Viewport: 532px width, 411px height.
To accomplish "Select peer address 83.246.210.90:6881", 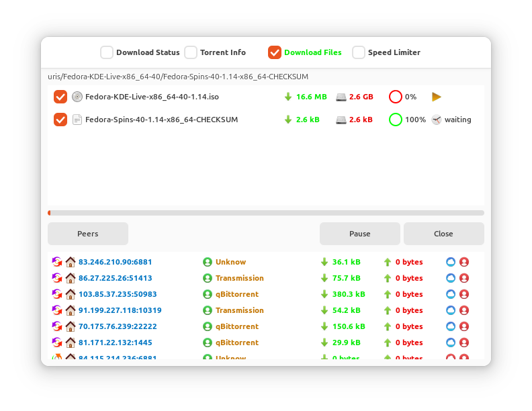I will tap(115, 262).
